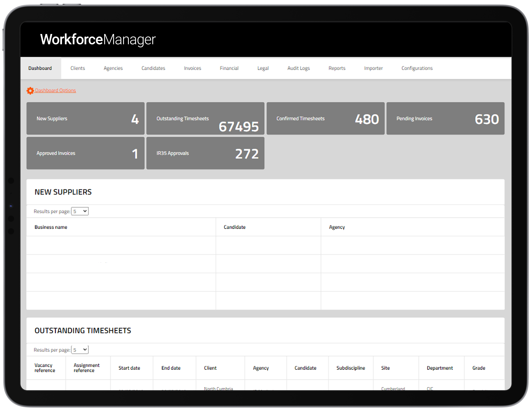Sort by Business name column header
This screenshot has height=412, width=532.
coord(51,227)
